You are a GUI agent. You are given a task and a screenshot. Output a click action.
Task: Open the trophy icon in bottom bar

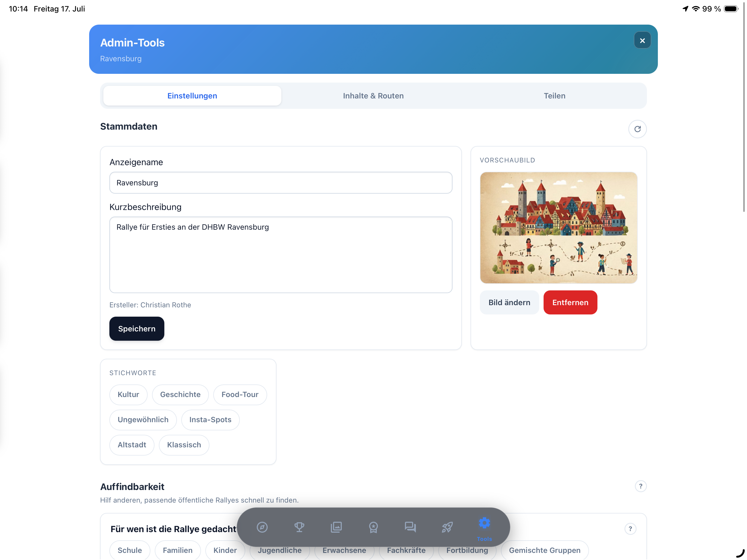point(299,527)
